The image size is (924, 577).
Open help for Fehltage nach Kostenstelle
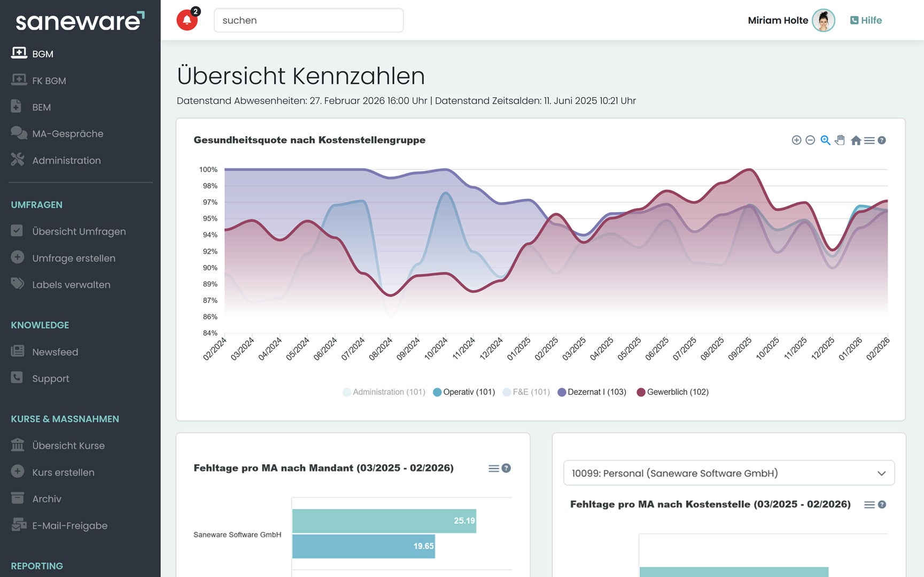click(882, 504)
